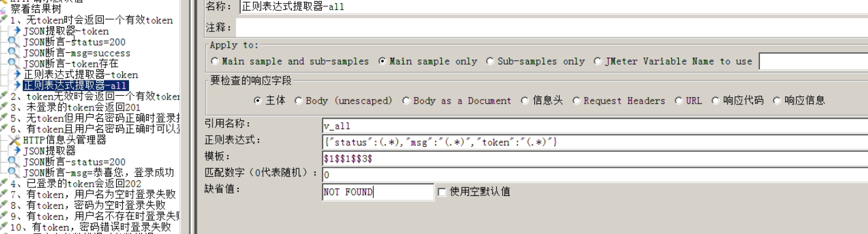Choose 响应代码 radio option
Screen dimensions: 868x234
(715, 101)
